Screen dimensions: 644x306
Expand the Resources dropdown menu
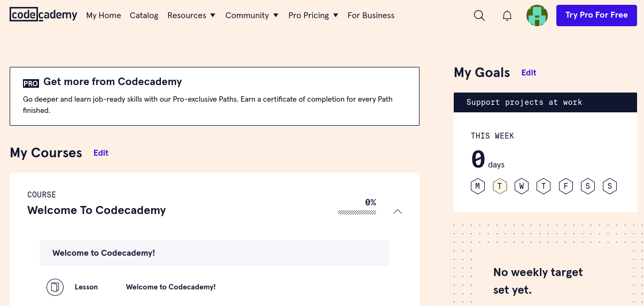click(x=191, y=16)
